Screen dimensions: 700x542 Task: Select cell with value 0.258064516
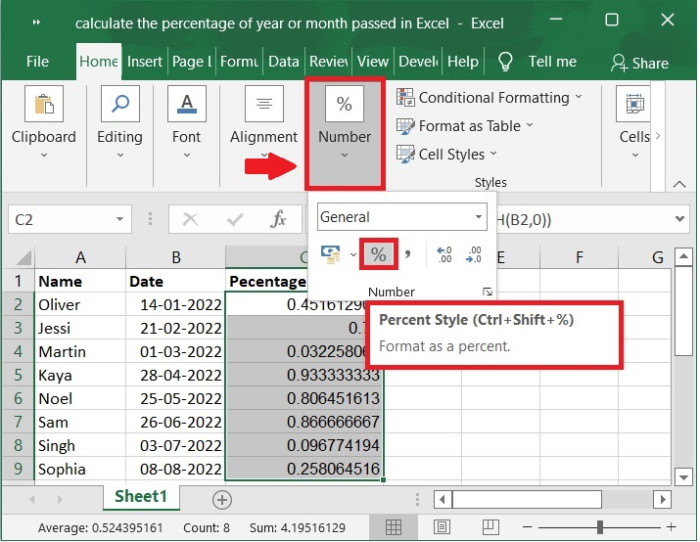304,469
